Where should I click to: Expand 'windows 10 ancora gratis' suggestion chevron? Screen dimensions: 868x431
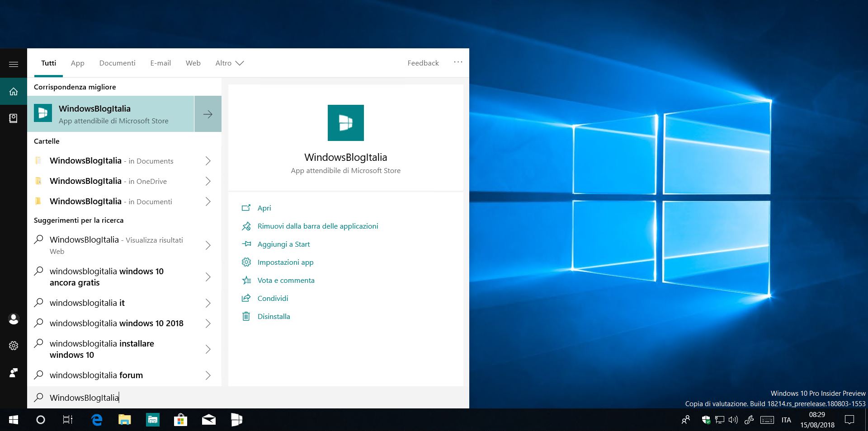(x=208, y=277)
